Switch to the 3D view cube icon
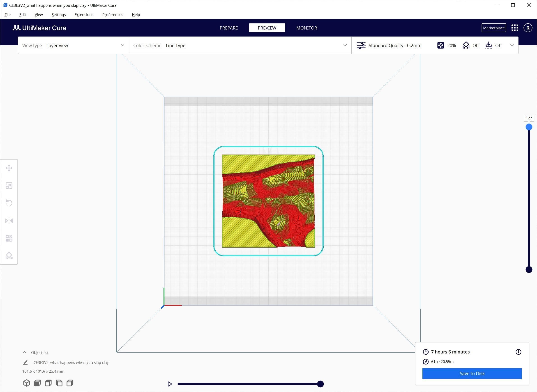The width and height of the screenshot is (537, 392). 27,383
